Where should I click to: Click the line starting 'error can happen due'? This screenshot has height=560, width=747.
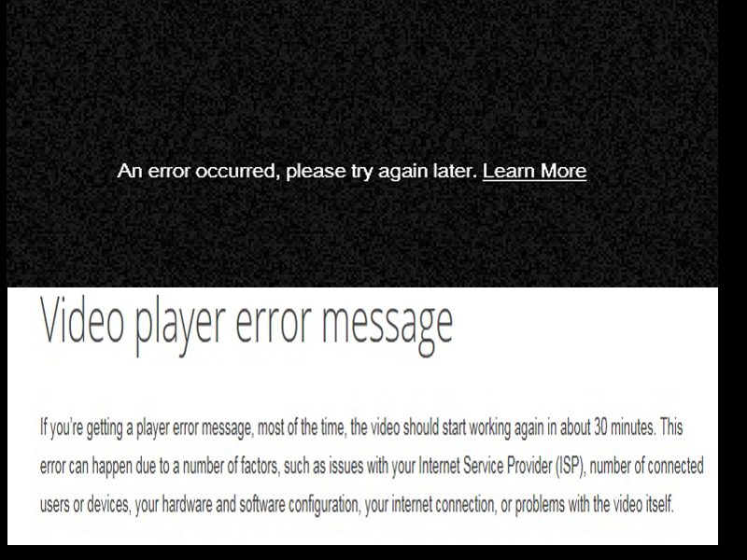click(372, 466)
